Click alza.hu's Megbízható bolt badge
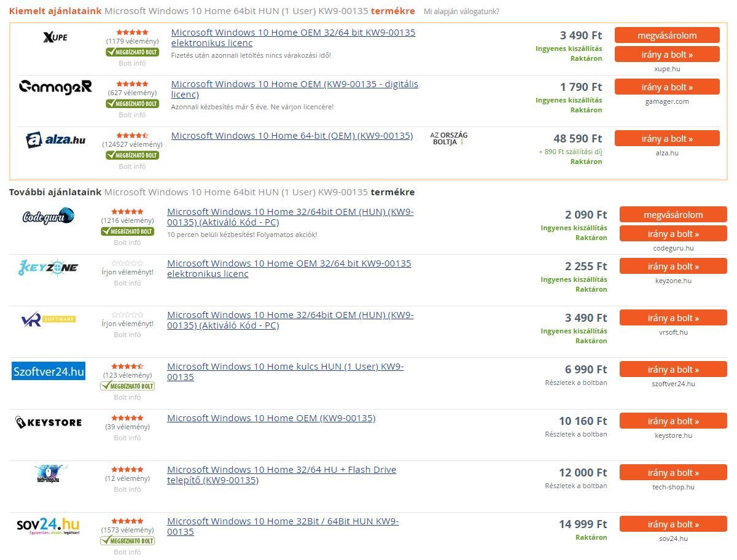The image size is (737, 560). [132, 155]
